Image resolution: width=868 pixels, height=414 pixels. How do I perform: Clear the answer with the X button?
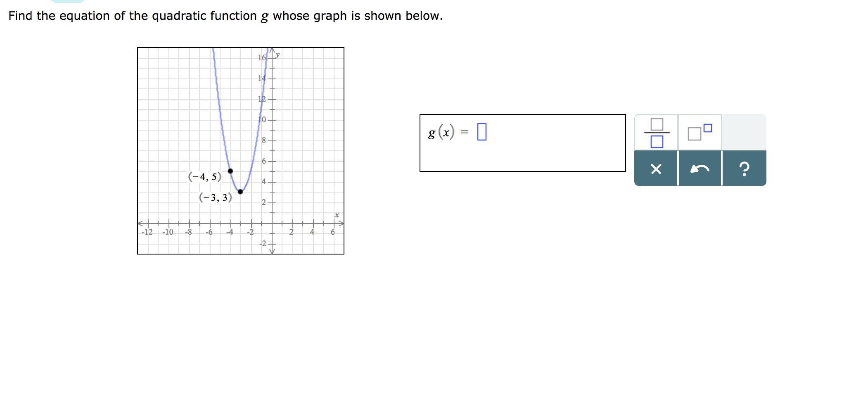coord(656,169)
